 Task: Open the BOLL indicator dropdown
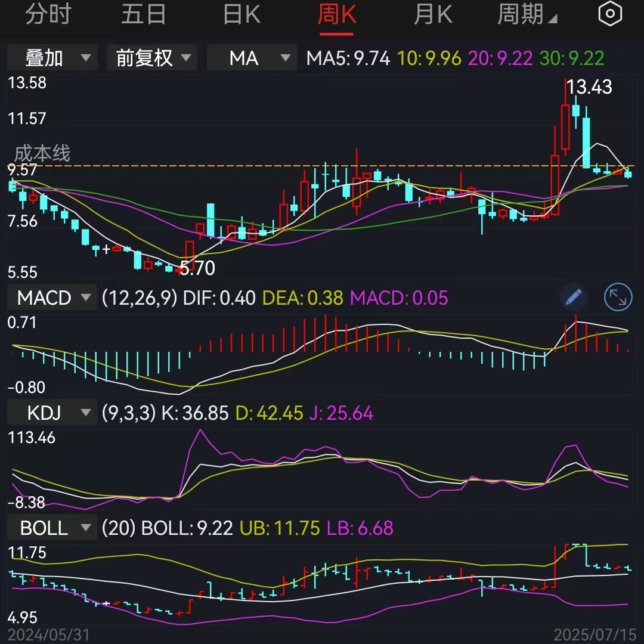(52, 527)
